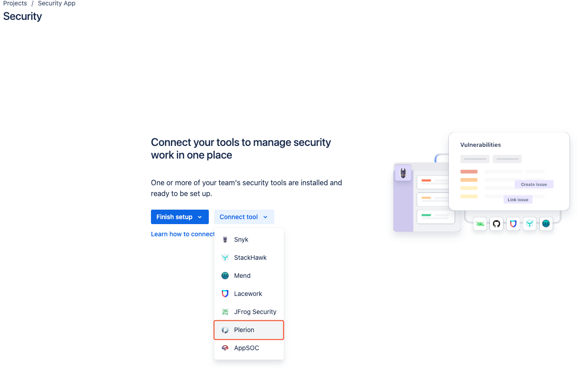Image resolution: width=588 pixels, height=375 pixels.
Task: Choose AppSOC in the dropdown list
Action: (249, 348)
